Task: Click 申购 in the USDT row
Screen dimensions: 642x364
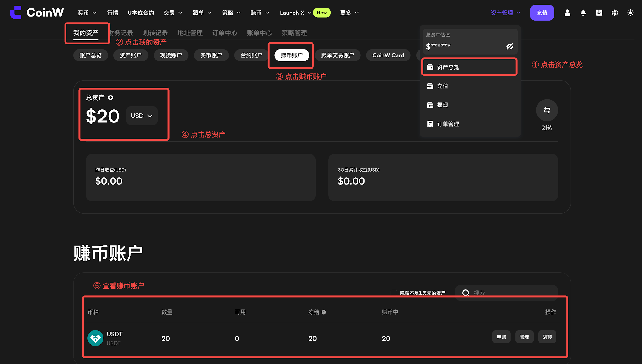Action: click(x=501, y=337)
